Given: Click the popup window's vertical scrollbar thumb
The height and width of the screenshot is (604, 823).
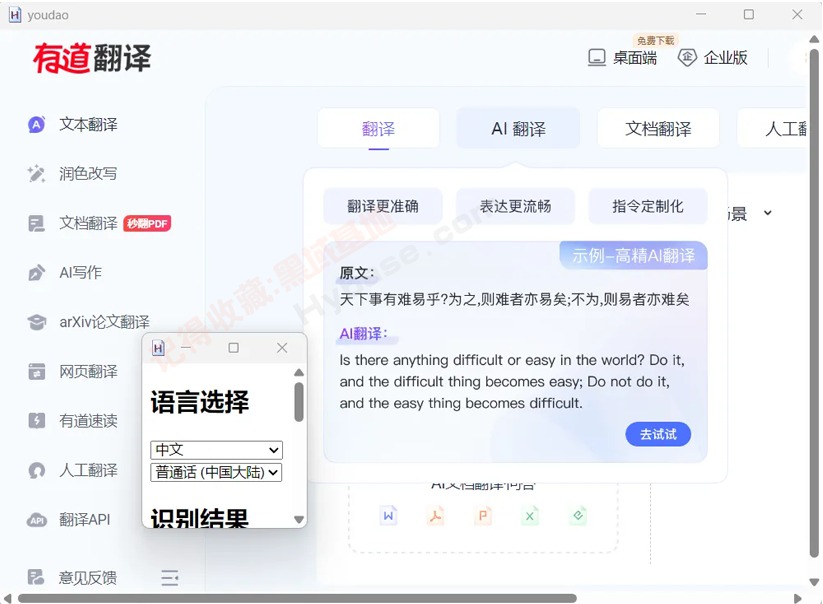Looking at the screenshot, I should pos(299,402).
